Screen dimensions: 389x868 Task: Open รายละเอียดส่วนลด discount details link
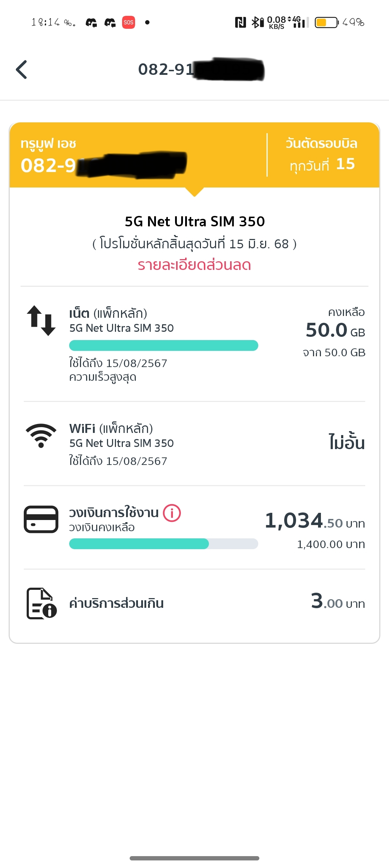tap(194, 265)
